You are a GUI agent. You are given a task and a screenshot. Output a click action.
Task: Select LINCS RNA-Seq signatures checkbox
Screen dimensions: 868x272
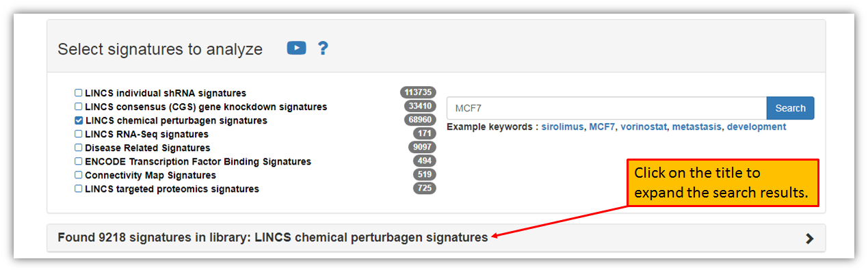tap(78, 134)
